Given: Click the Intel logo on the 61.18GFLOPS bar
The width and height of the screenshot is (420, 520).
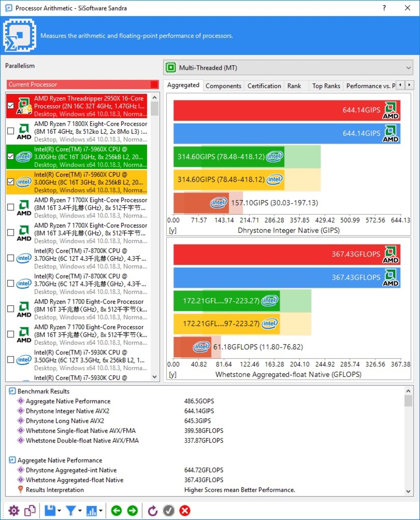Looking at the screenshot, I should point(202,347).
